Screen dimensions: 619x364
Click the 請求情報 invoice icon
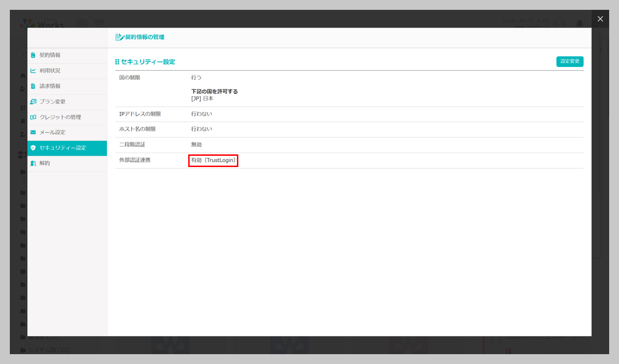pos(33,86)
